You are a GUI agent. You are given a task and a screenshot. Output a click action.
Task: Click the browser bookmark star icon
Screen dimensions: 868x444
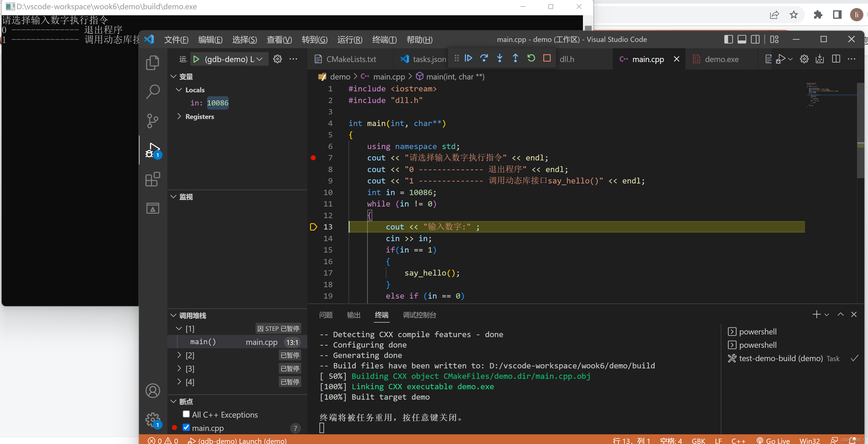(x=794, y=15)
